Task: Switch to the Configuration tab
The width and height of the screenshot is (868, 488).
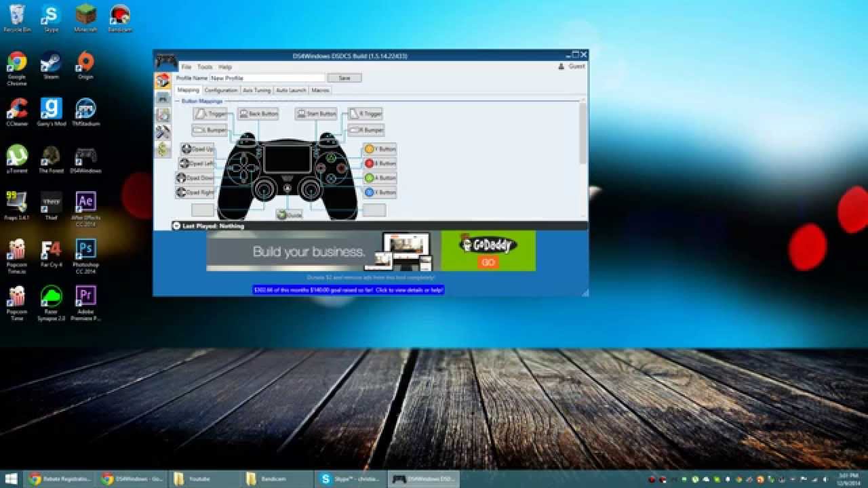Action: [221, 90]
